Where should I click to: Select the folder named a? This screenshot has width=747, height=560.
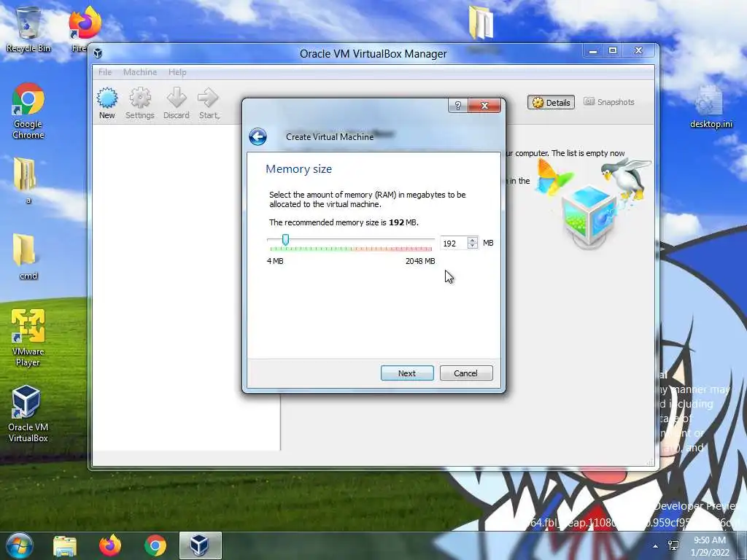25,181
